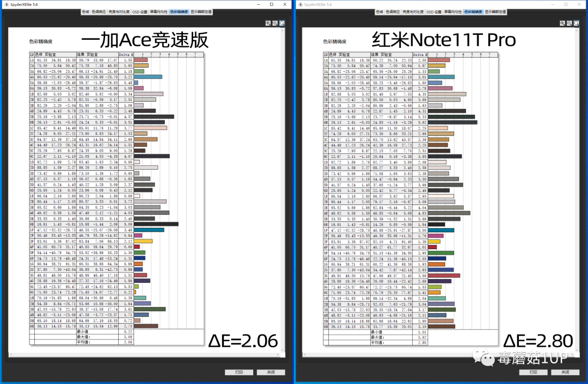The image size is (588, 384).
Task: Click the horizontal scrollbar of the right report
Action: click(x=438, y=354)
